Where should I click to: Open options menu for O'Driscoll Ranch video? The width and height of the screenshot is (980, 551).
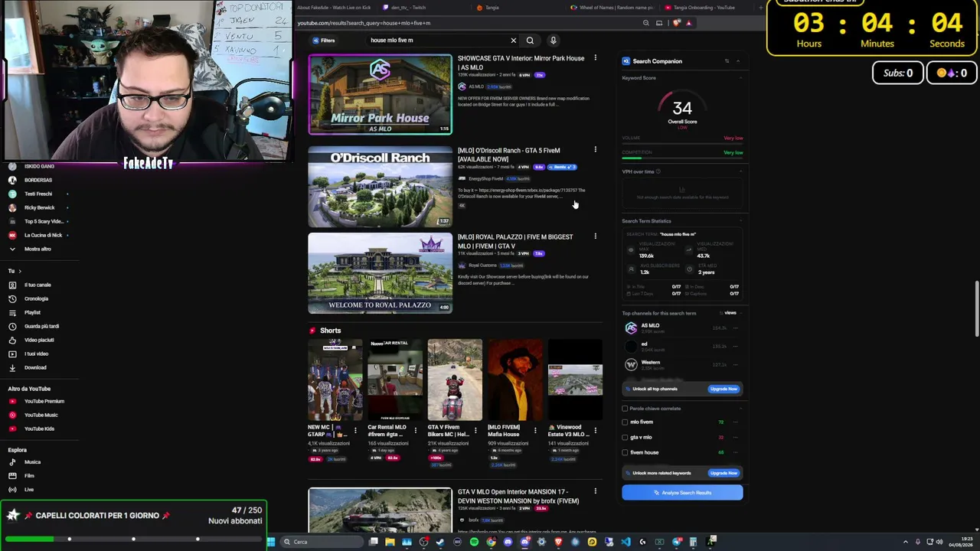[595, 150]
